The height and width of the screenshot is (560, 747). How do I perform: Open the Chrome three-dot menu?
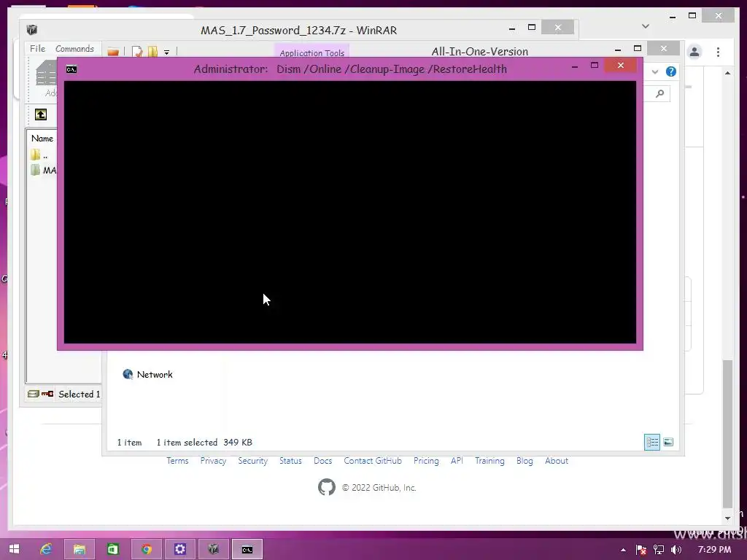(718, 52)
